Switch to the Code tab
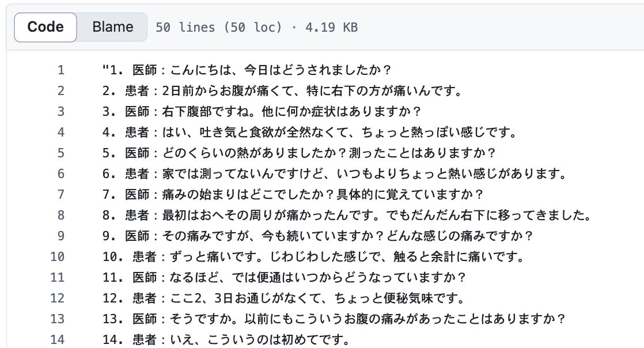644x348 pixels. (x=46, y=27)
